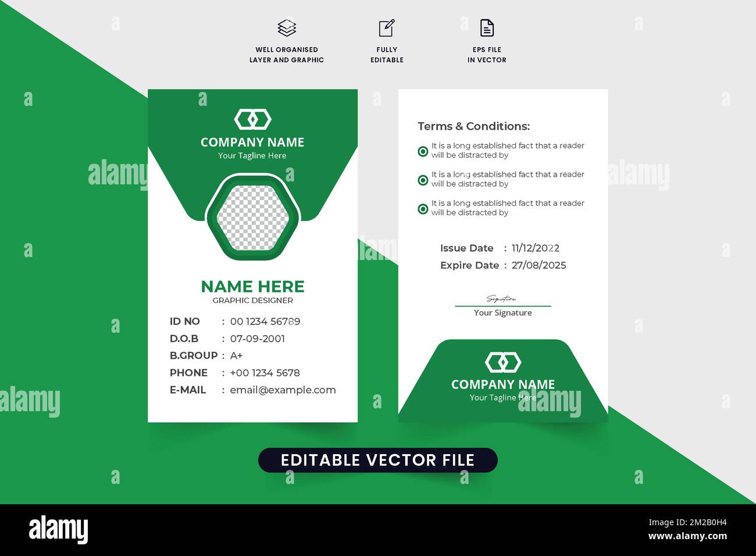Click the layers icon above Well Organised text
Image resolution: width=756 pixels, height=556 pixels.
286,27
